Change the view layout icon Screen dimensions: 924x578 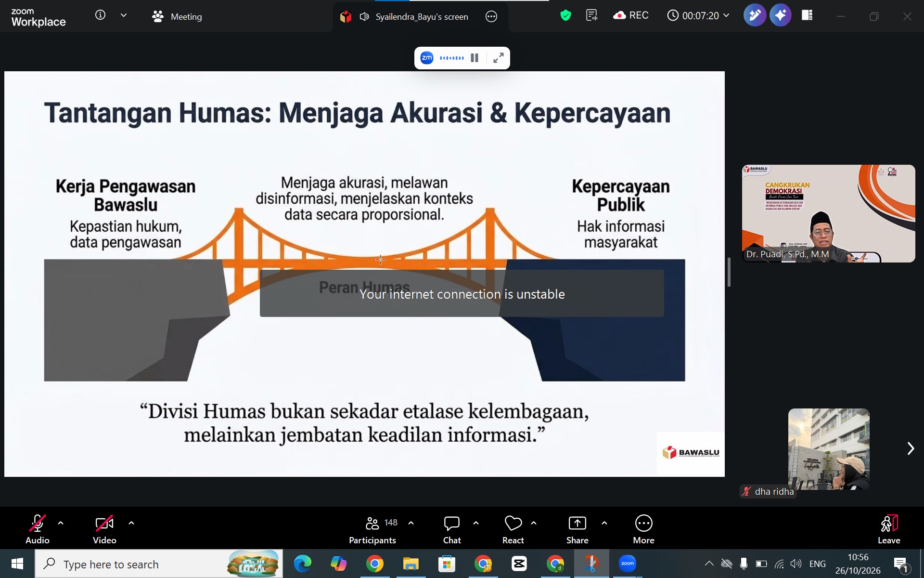(807, 15)
